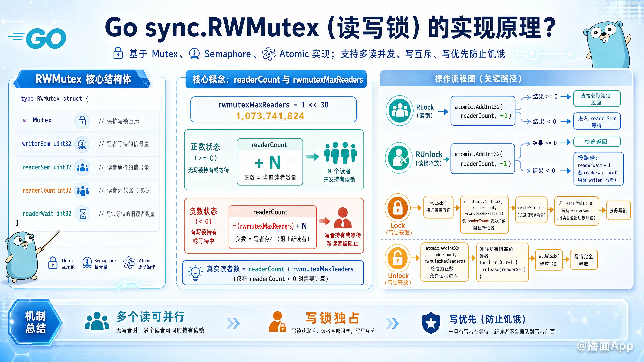
Task: Click the 唤醒所有阻塞的读者 loop box
Action: [x=502, y=262]
